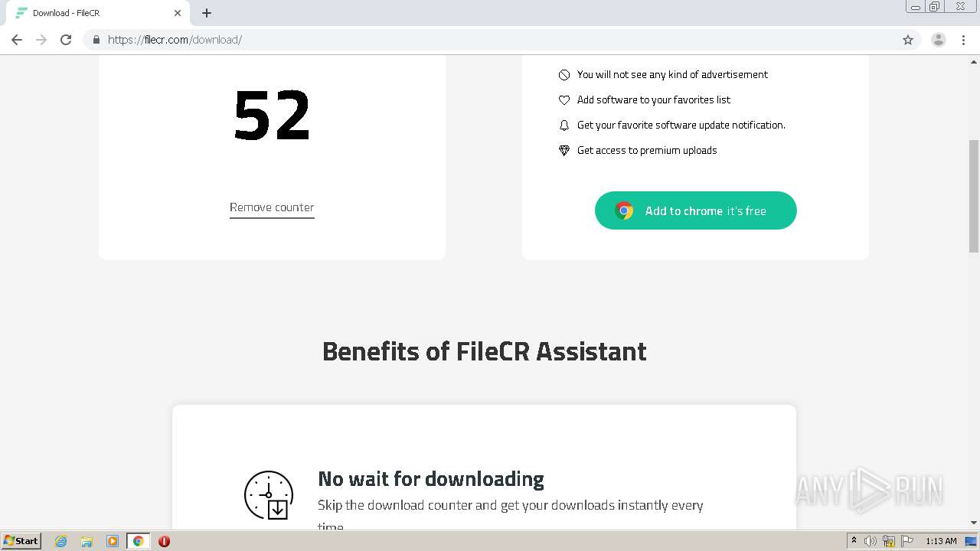Click the browser back arrow

click(17, 40)
